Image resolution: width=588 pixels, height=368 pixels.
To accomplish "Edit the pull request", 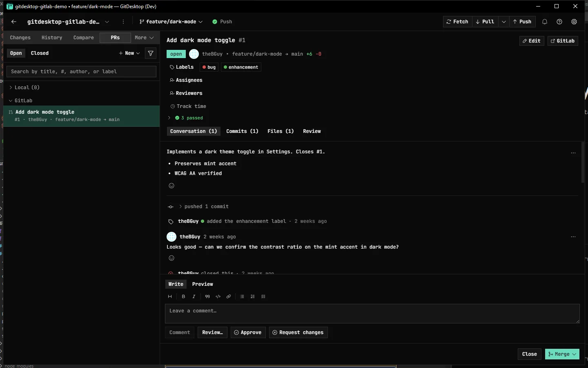I will (532, 41).
